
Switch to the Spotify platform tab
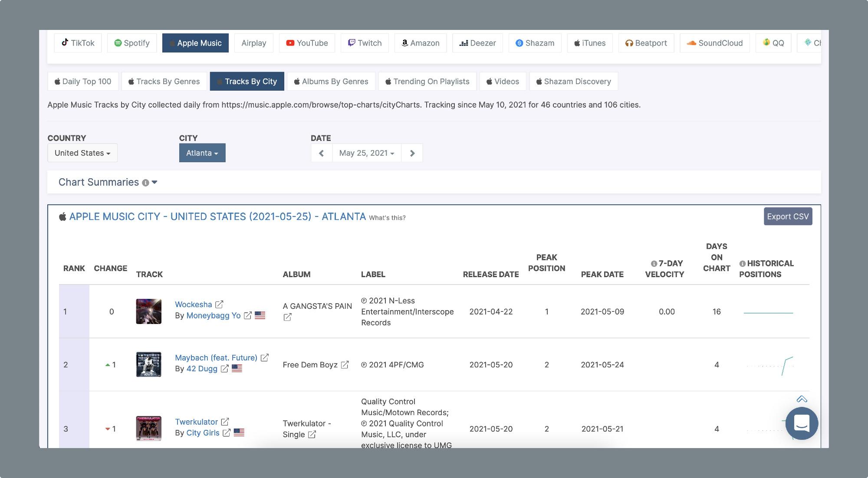[x=132, y=43]
